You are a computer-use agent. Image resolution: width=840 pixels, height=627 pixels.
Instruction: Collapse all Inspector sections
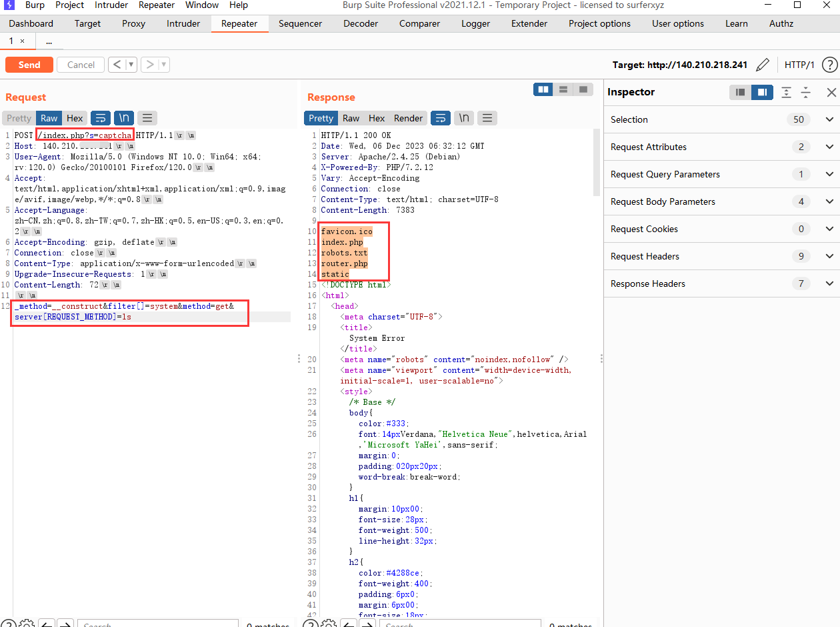click(x=805, y=92)
